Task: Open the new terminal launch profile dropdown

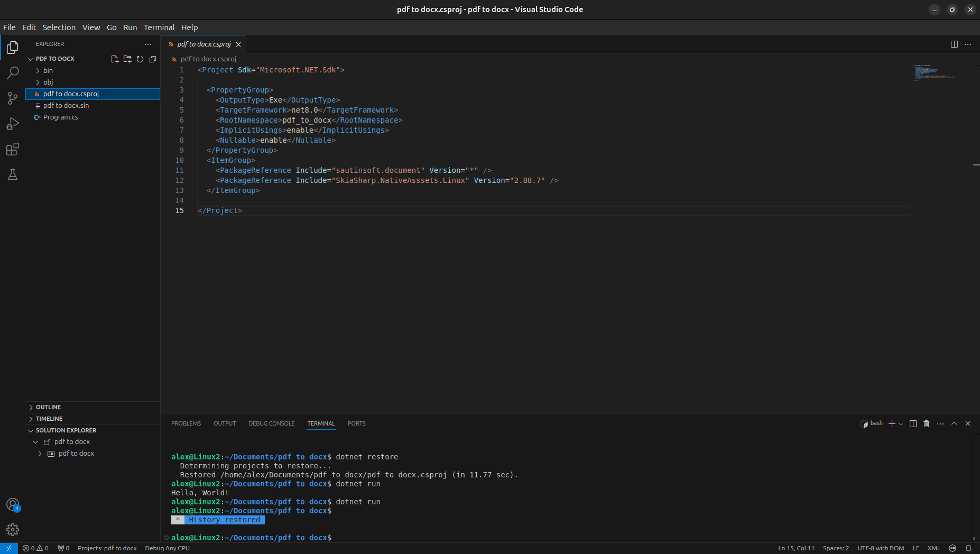Action: pos(901,424)
